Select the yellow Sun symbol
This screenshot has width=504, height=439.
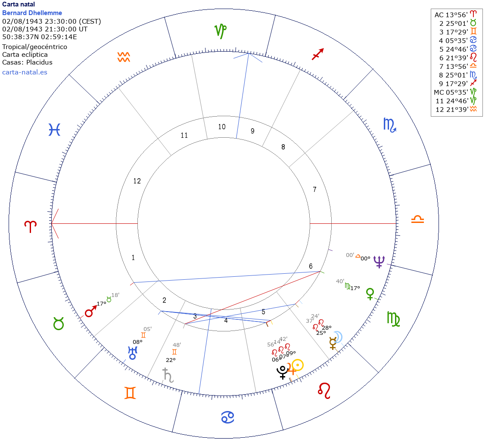tap(298, 365)
